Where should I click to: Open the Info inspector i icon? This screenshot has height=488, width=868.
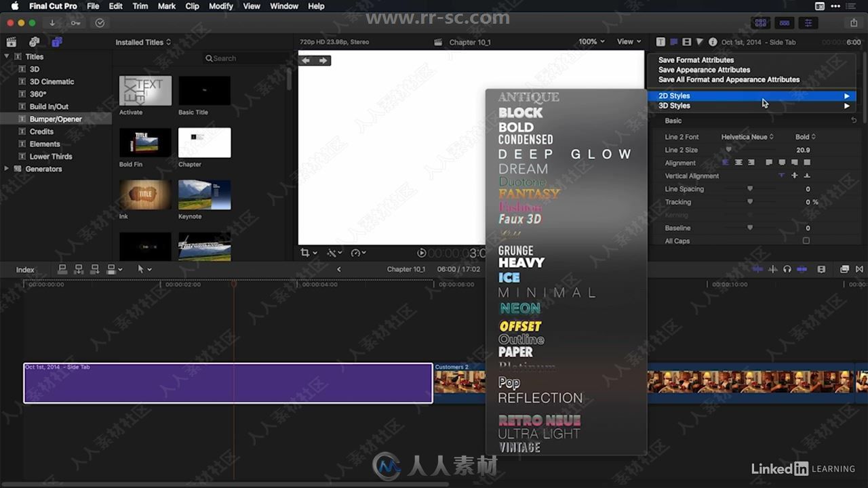tap(713, 42)
